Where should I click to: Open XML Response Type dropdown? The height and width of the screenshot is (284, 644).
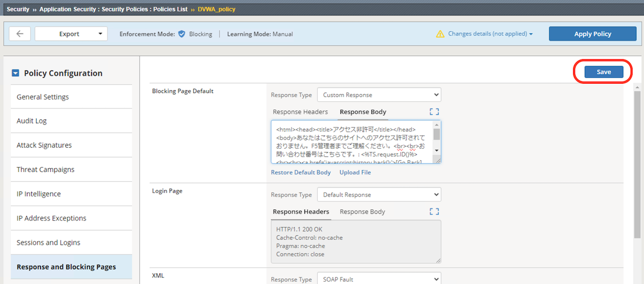pyautogui.click(x=379, y=279)
